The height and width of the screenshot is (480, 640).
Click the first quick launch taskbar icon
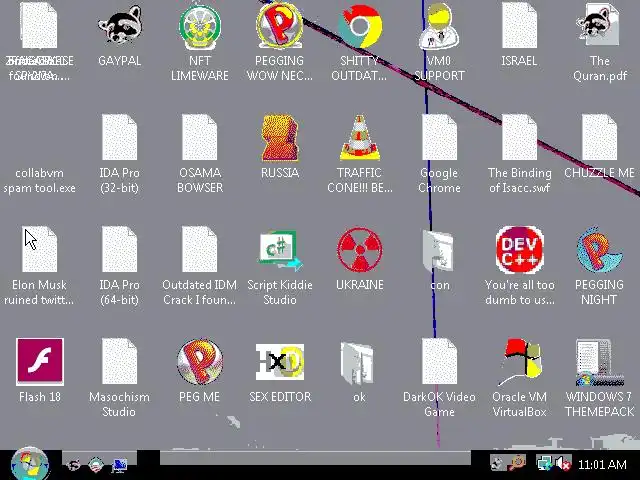pyautogui.click(x=73, y=464)
